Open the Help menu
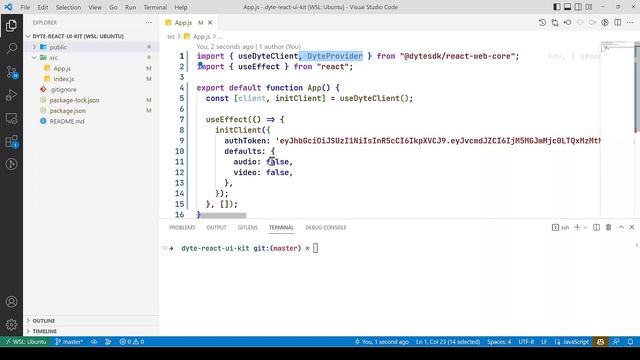The width and height of the screenshot is (640, 360). 181,7
